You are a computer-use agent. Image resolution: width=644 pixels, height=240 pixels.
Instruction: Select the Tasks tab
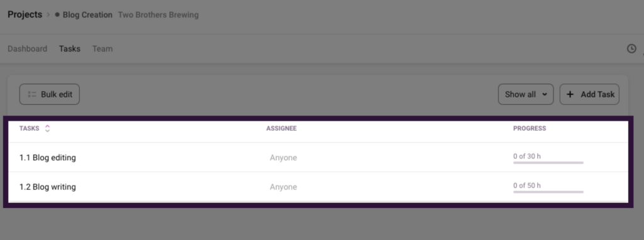tap(70, 49)
